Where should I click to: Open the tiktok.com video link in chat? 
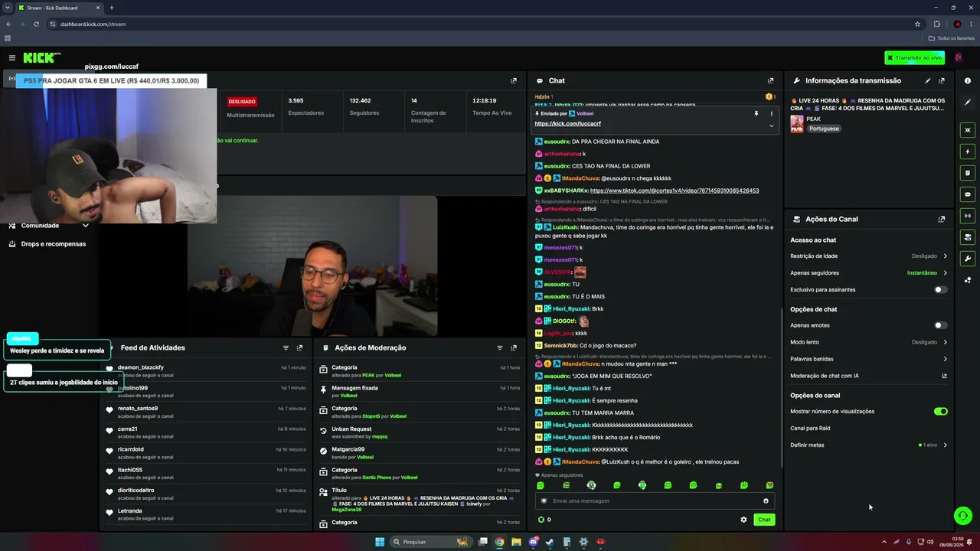point(675,191)
